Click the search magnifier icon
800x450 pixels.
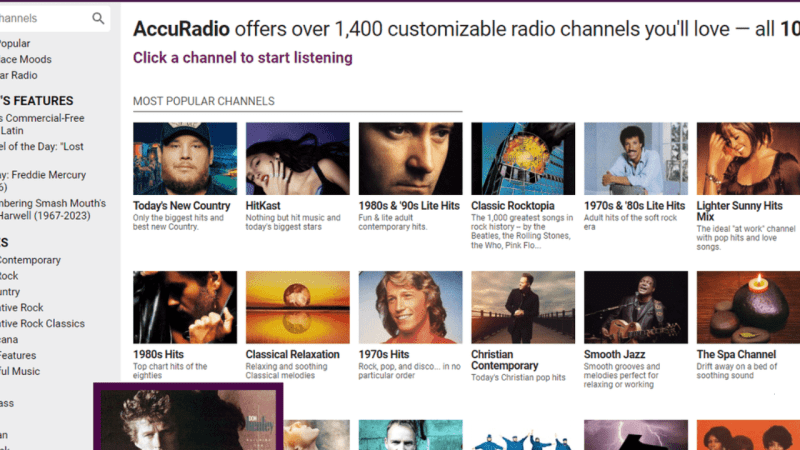98,18
